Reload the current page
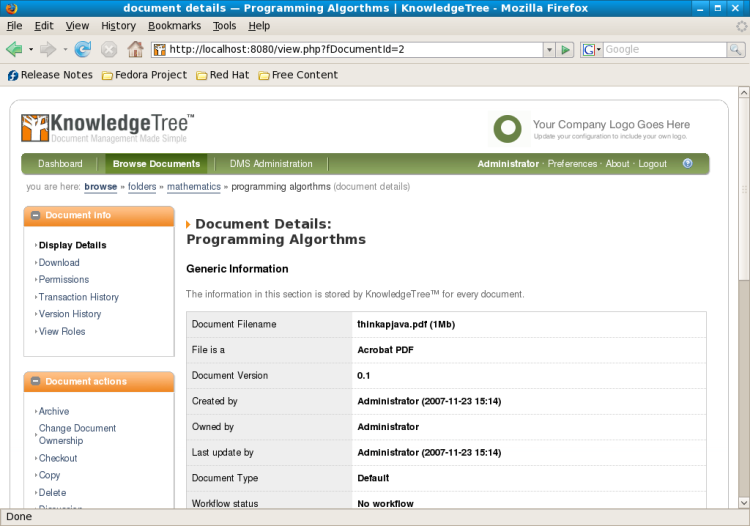This screenshot has height=526, width=750. pyautogui.click(x=83, y=49)
